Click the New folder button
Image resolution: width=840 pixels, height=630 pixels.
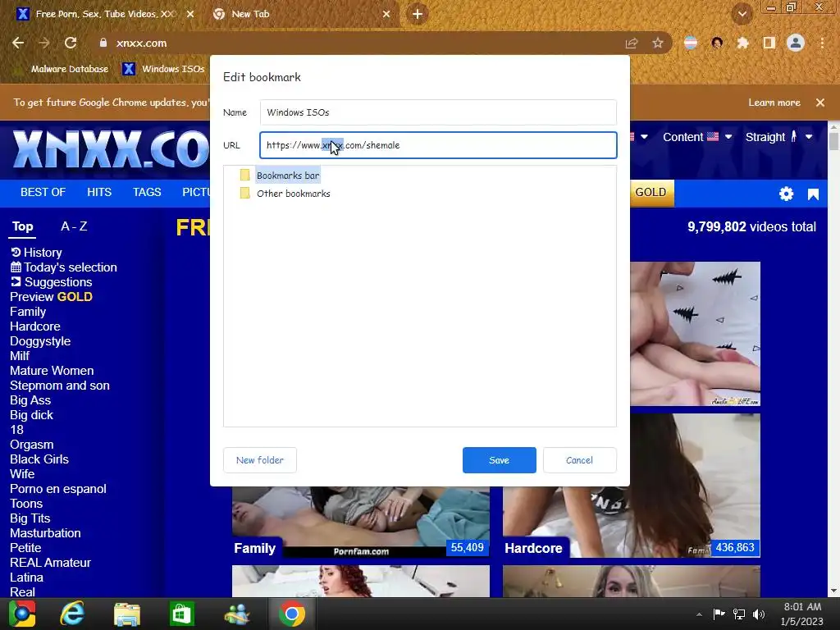[x=260, y=460]
